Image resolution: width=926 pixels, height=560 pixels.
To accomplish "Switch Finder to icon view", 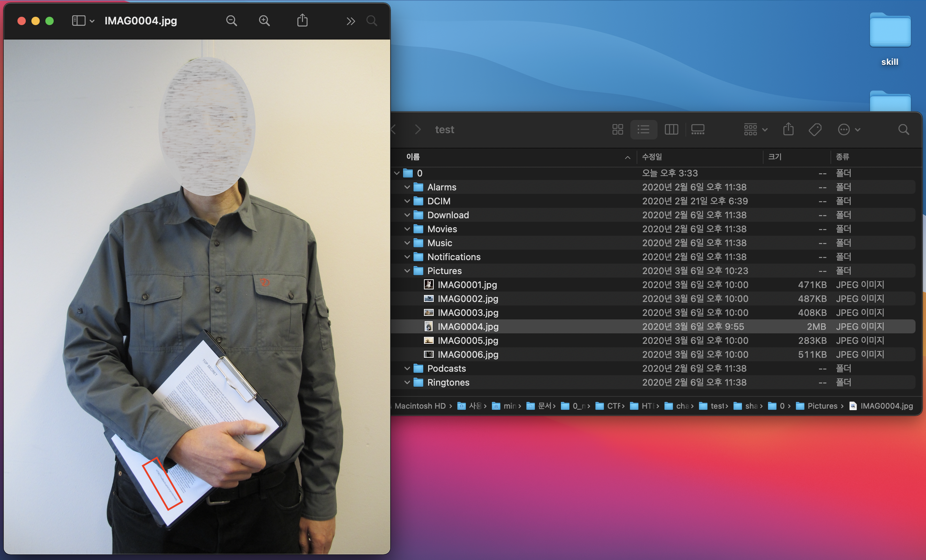I will tap(617, 130).
